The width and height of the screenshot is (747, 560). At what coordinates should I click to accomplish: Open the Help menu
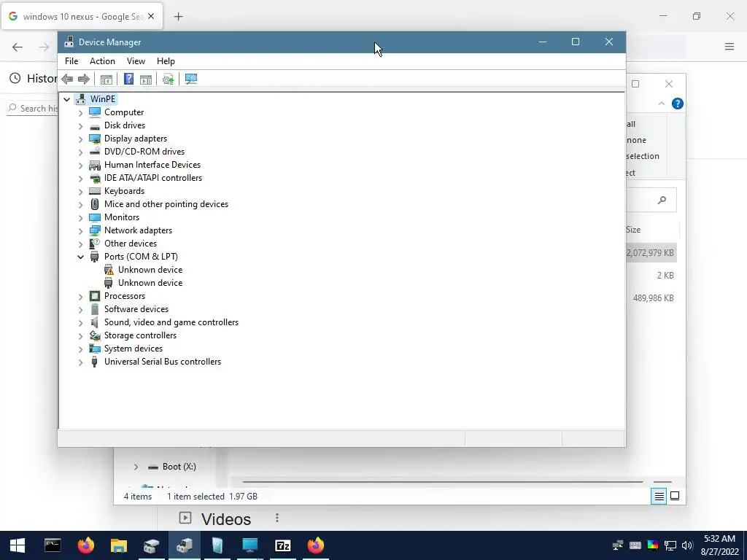point(166,61)
